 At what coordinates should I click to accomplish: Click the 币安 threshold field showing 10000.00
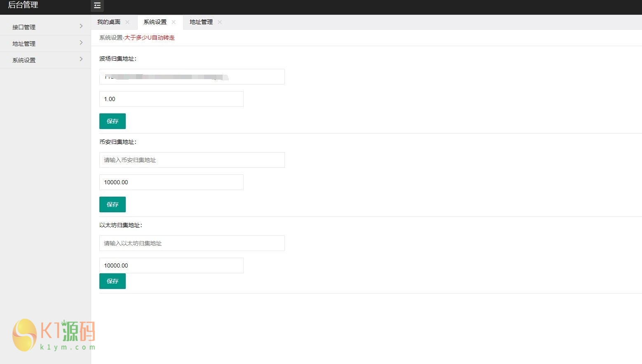[x=172, y=182]
